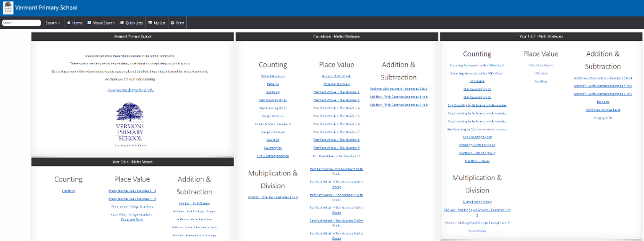The image size is (644, 241).
Task: Open Foundation 'Ordinal Numbers' counting link
Action: click(273, 76)
